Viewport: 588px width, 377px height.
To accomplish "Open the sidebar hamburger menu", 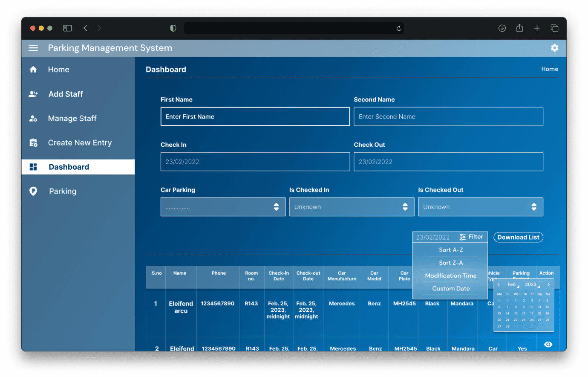I will (33, 48).
